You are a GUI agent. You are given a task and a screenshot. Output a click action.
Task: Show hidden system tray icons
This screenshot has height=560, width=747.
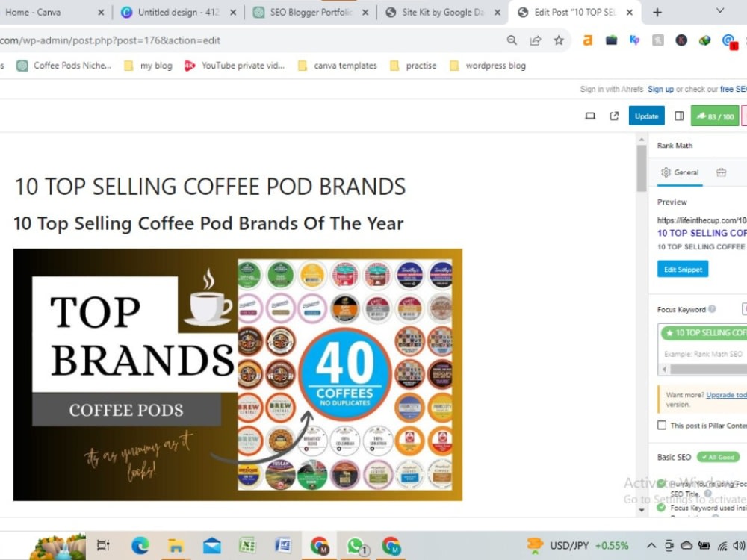coord(651,546)
